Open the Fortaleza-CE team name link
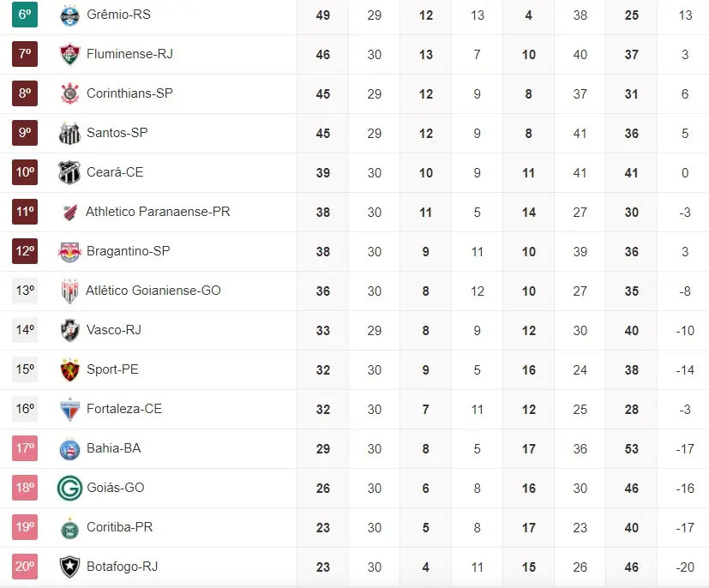Viewport: 709px width, 588px height. point(124,409)
